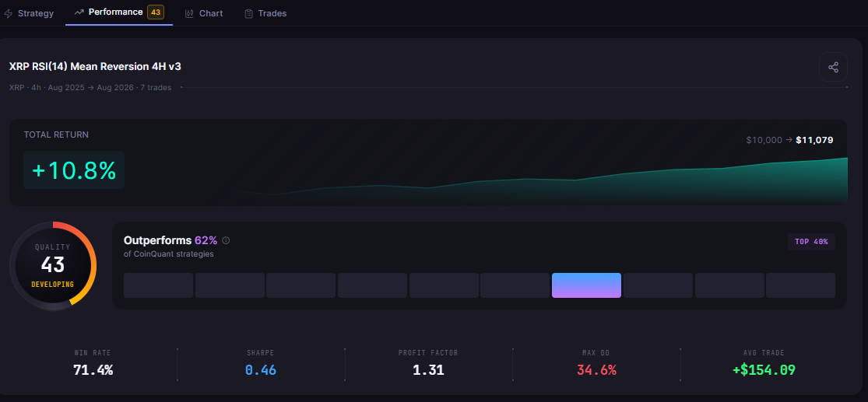Click the candlestick Chart icon

click(189, 13)
